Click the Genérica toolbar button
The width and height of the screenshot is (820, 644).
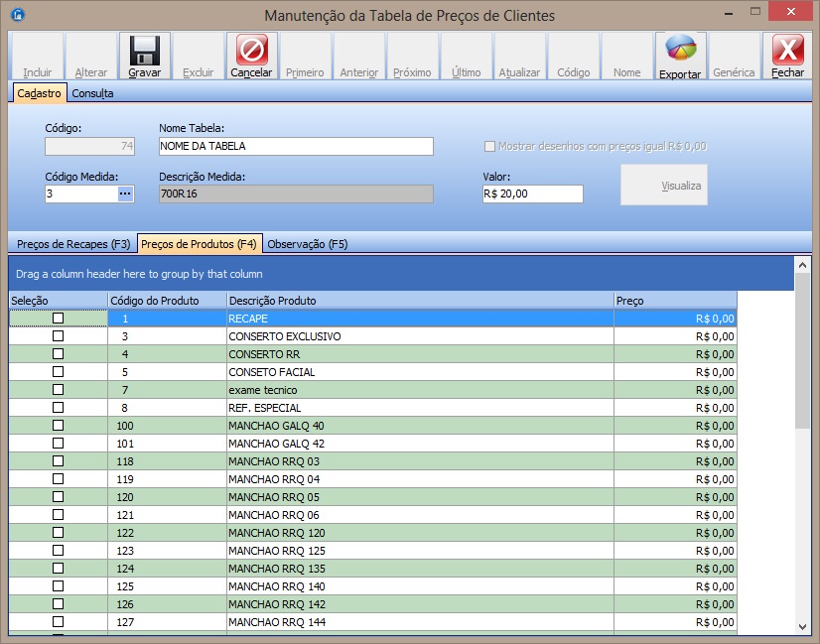click(x=734, y=58)
